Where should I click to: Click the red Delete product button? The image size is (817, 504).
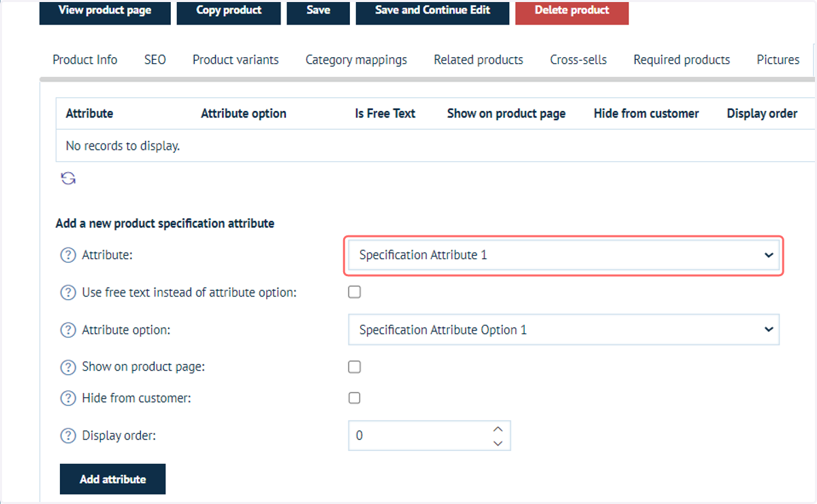tap(572, 12)
